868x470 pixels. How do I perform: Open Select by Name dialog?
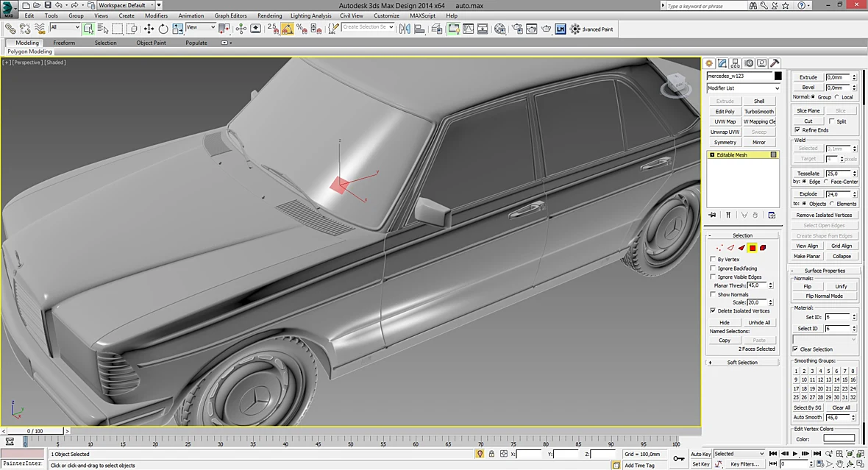(103, 29)
